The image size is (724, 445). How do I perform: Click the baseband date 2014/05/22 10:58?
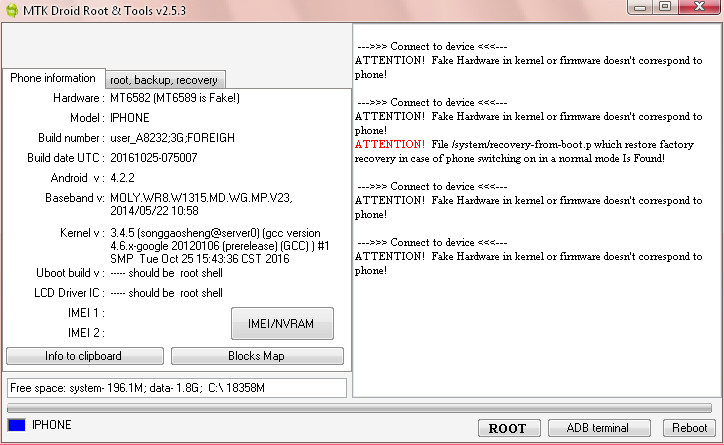(154, 211)
